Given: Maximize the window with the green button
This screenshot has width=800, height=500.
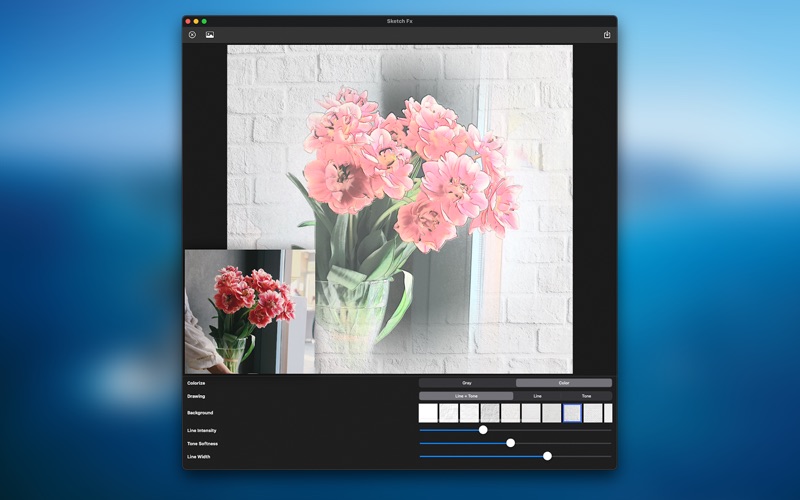Looking at the screenshot, I should [204, 21].
